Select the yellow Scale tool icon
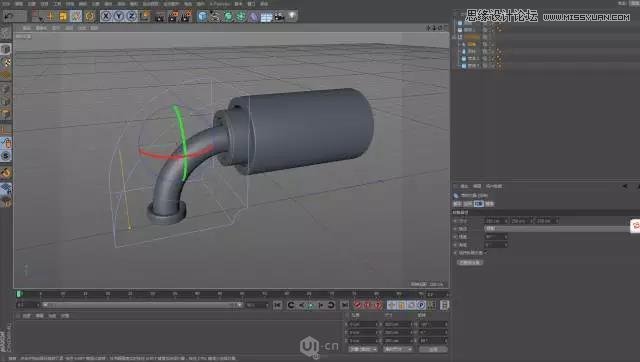 (63, 16)
